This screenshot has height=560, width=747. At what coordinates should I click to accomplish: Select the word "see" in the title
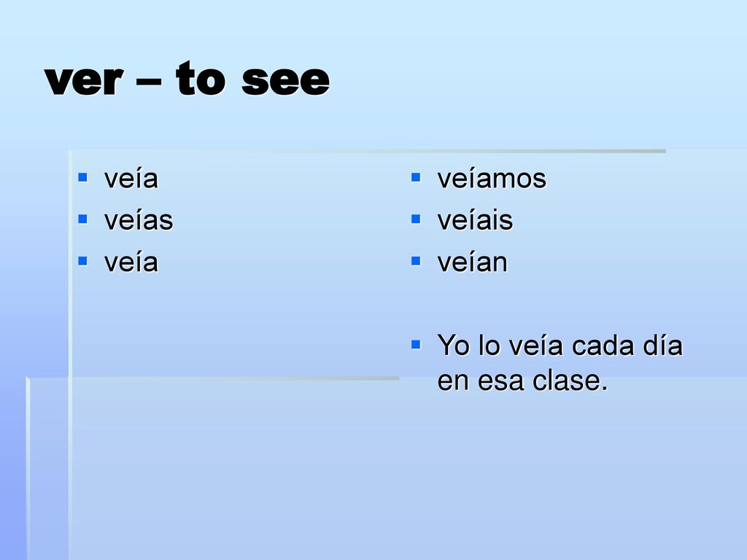[x=285, y=81]
